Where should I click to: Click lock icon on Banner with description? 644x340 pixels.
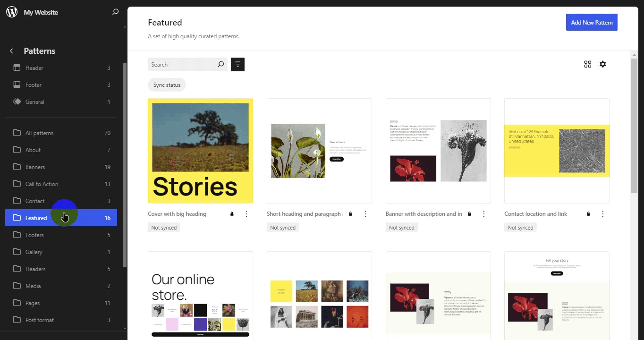(x=469, y=214)
